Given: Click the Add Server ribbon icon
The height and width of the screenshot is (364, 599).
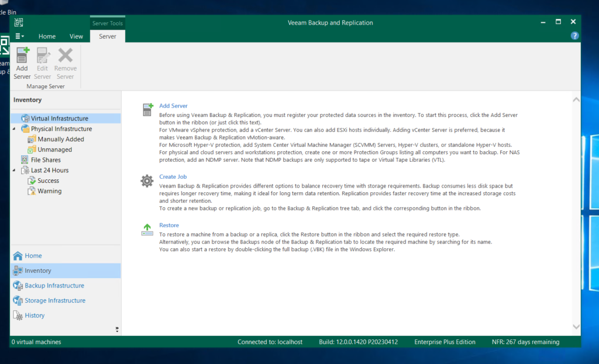Looking at the screenshot, I should pyautogui.click(x=22, y=61).
